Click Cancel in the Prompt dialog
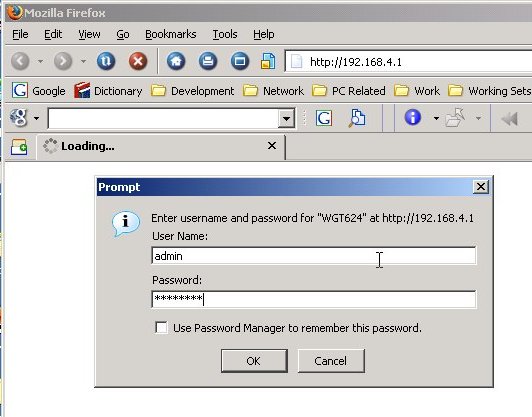 click(x=331, y=361)
